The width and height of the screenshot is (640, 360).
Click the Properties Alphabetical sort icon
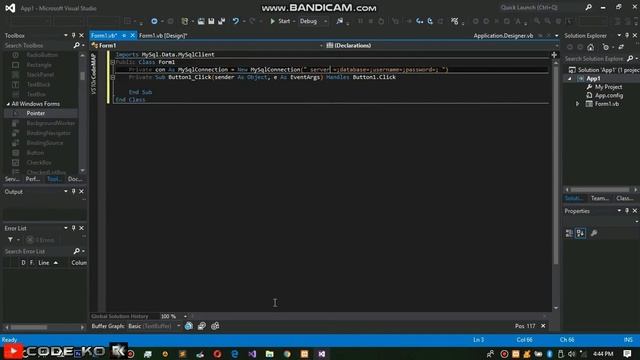580,233
